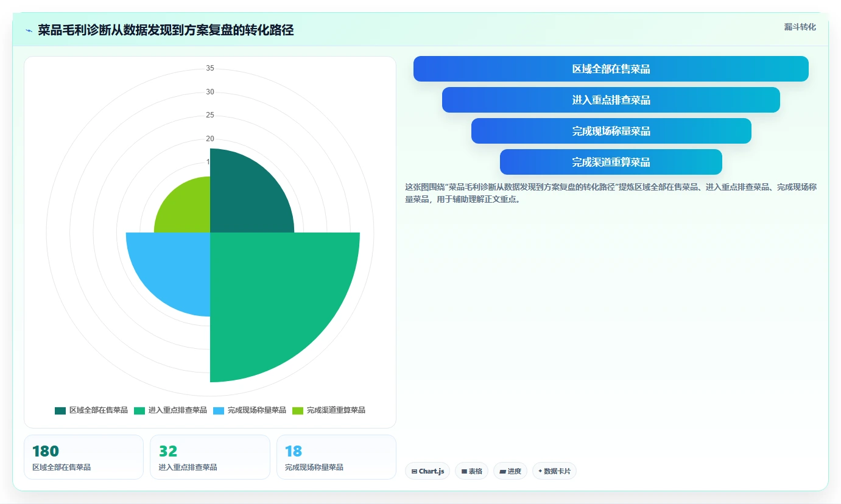Image resolution: width=841 pixels, height=504 pixels.
Task: Select the 区域全部在售菜品 funnel bar
Action: pos(611,69)
